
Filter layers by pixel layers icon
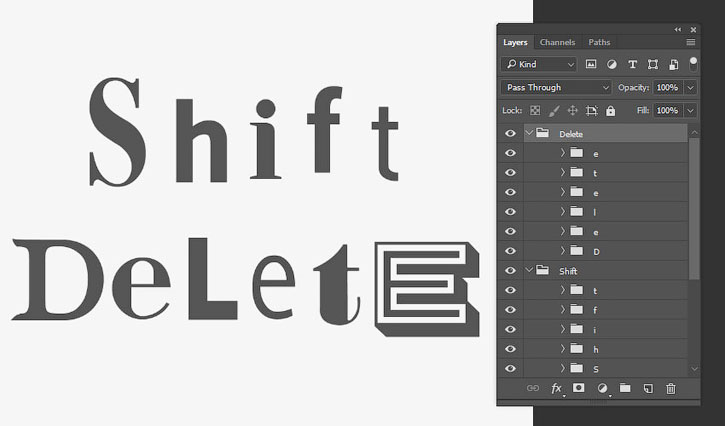pos(591,64)
